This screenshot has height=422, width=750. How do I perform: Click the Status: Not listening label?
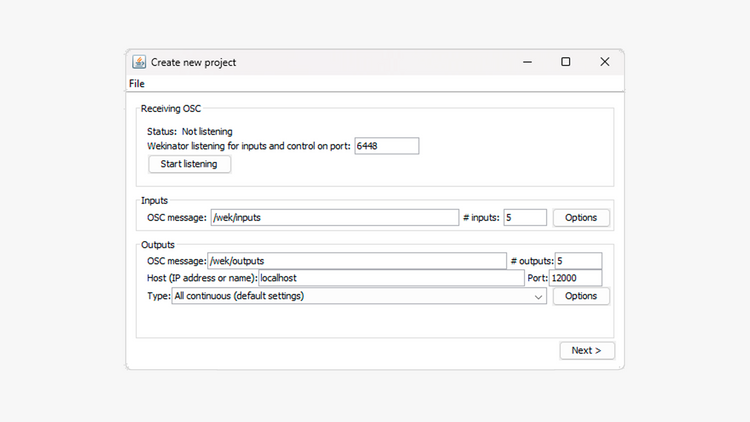190,131
